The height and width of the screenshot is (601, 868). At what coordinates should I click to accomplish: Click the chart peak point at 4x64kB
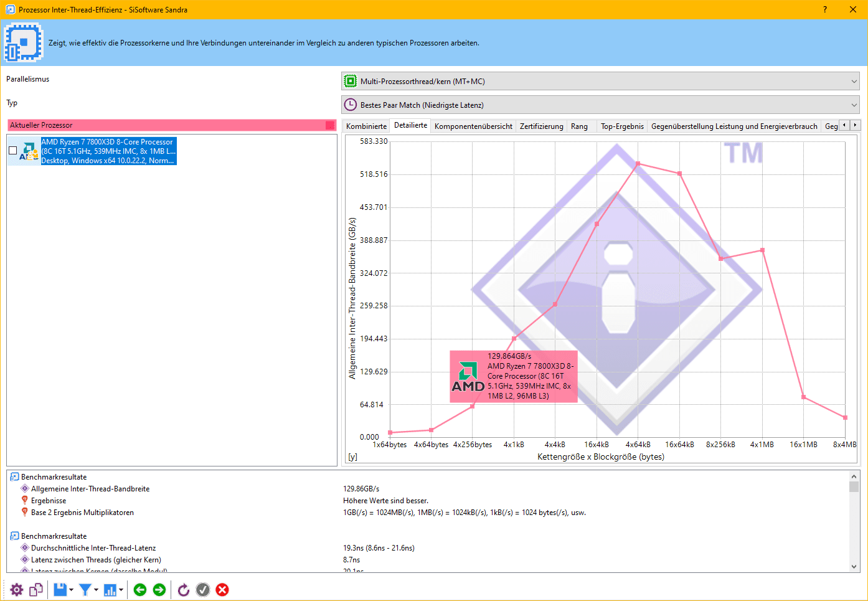pyautogui.click(x=638, y=164)
